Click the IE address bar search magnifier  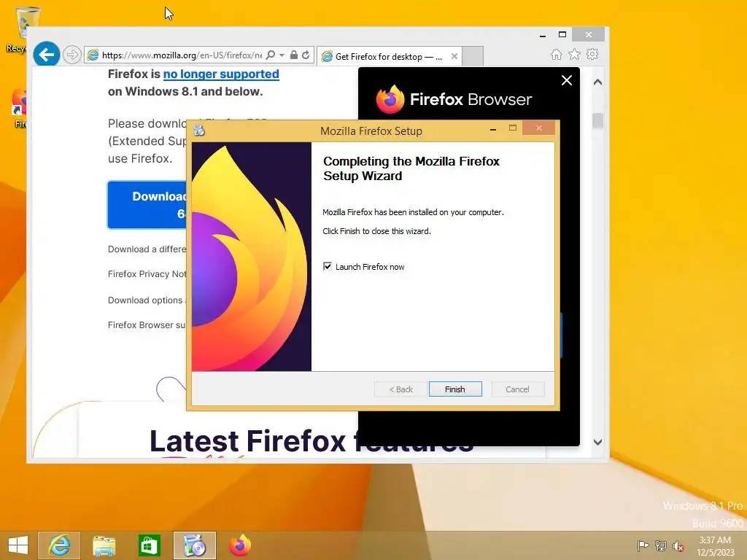pyautogui.click(x=270, y=55)
